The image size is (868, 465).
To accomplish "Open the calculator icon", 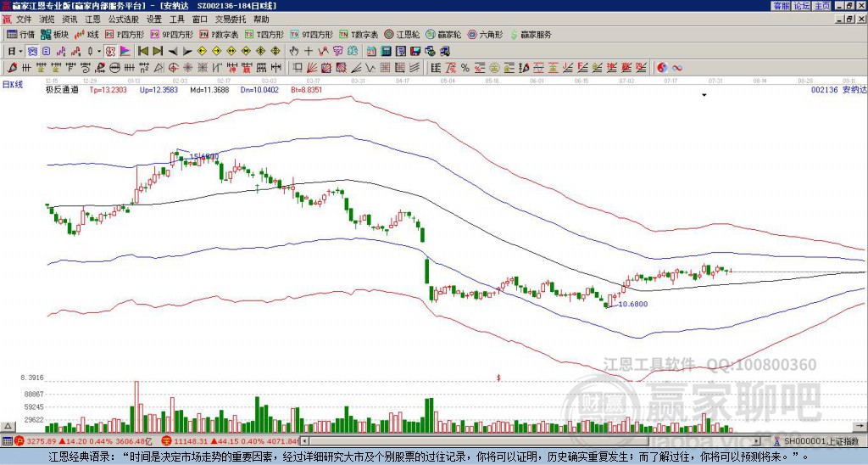I will [386, 51].
